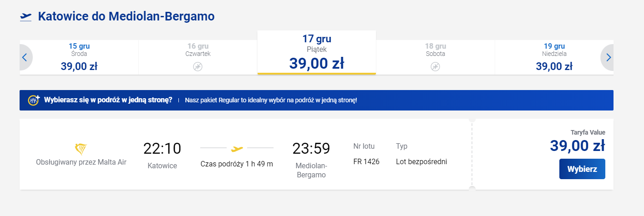This screenshot has height=216, width=644.
Task: Click the flight number FR 1426
Action: coord(366,161)
